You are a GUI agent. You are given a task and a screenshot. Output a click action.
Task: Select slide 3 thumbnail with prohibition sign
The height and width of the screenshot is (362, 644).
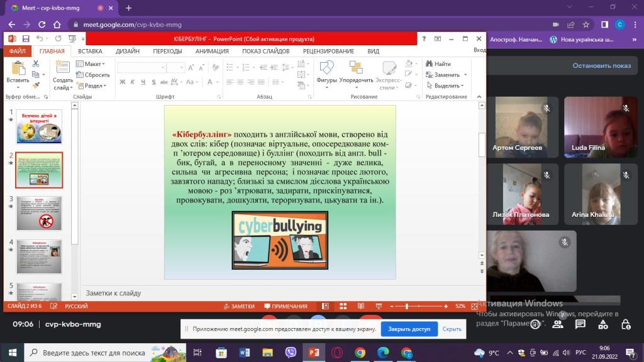pyautogui.click(x=39, y=213)
